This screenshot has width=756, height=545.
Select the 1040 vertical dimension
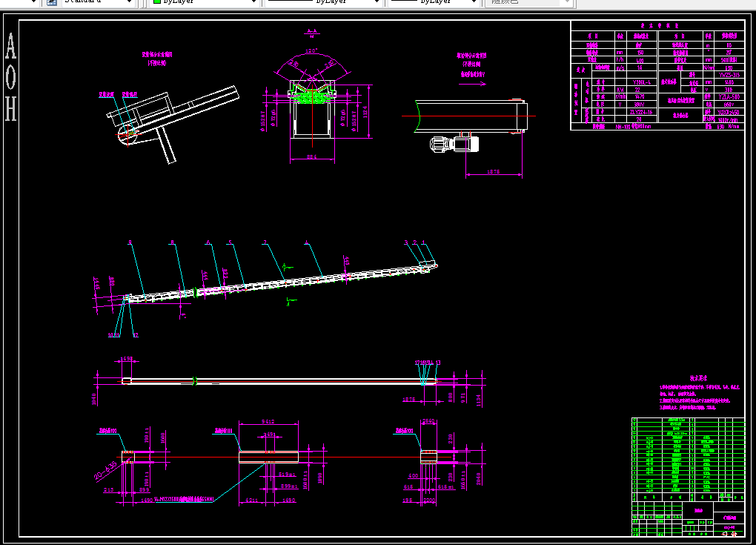tap(95, 399)
